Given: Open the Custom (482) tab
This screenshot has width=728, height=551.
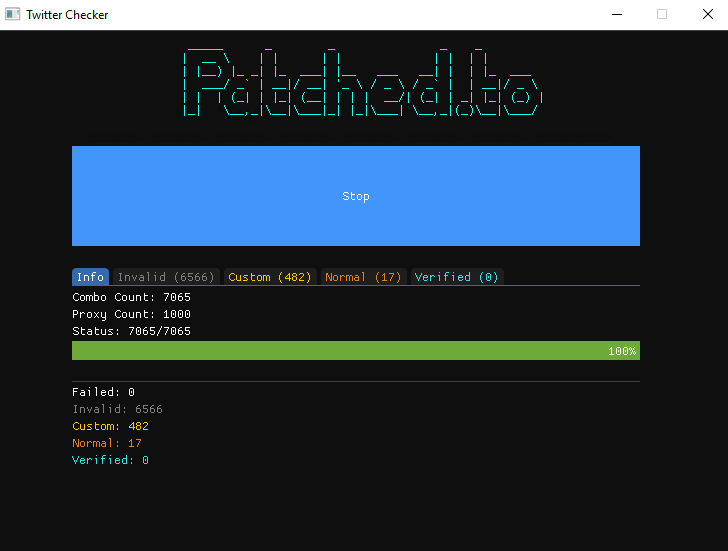Looking at the screenshot, I should pyautogui.click(x=270, y=277).
